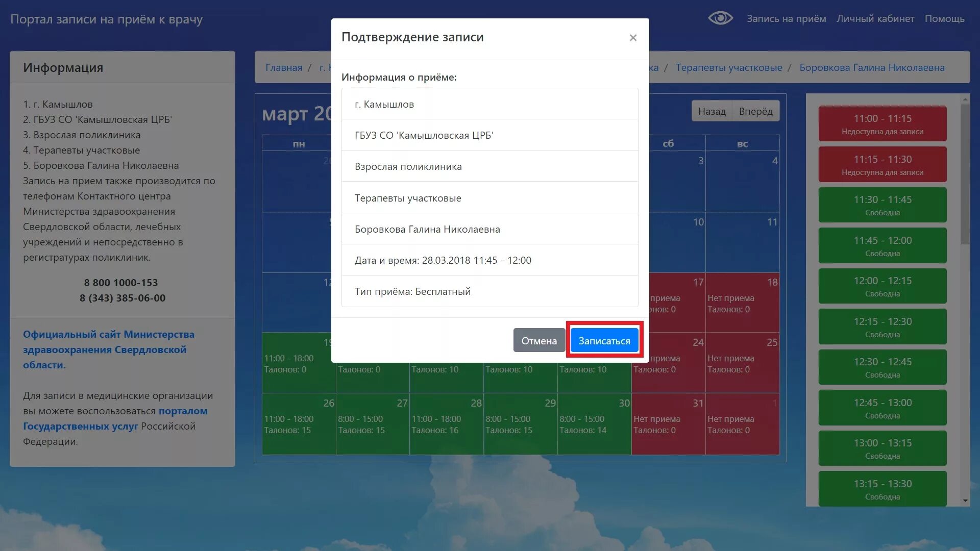
Task: Click the eye accessibility icon in header
Action: click(720, 18)
